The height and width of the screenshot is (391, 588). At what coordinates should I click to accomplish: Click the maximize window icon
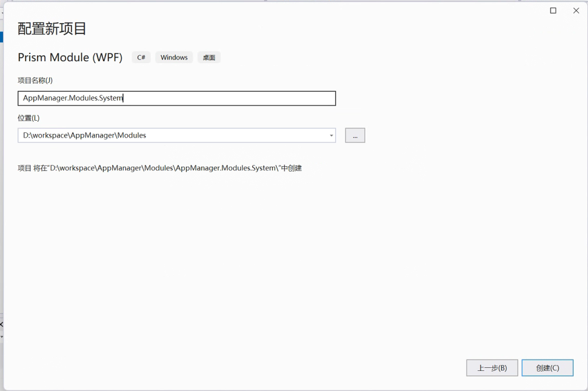553,10
